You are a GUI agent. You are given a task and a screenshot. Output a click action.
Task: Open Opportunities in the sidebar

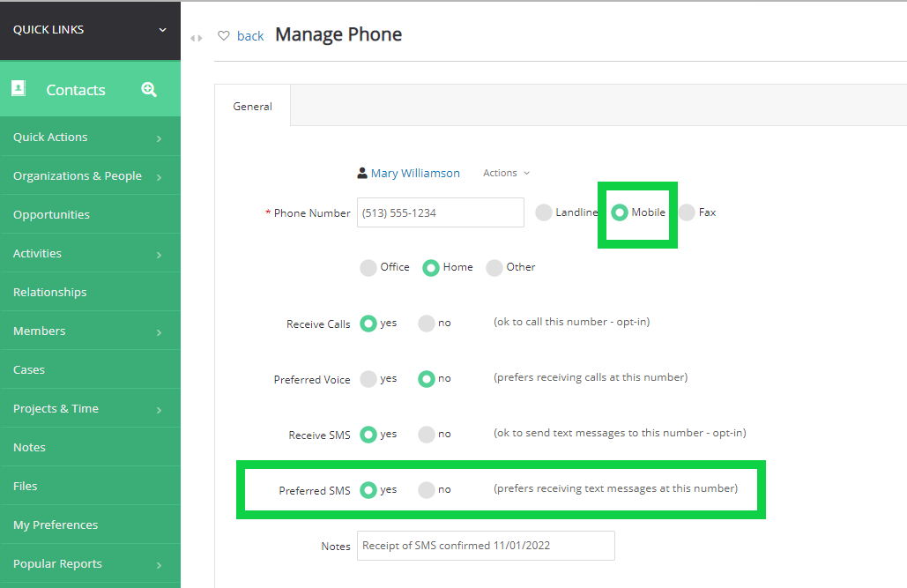90,215
